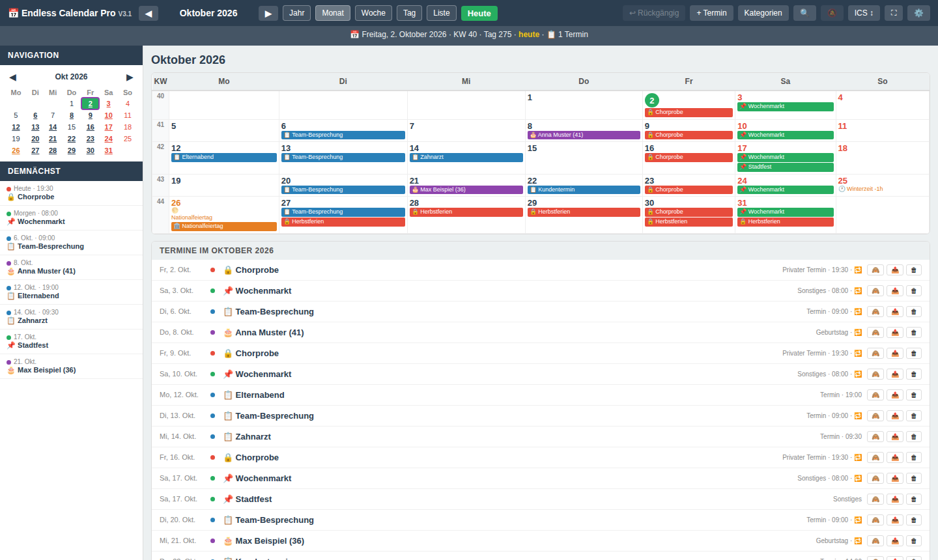This screenshot has width=938, height=560.
Task: Hide the Sa, 10. Okt. Wochenmarkt entry
Action: point(875,374)
